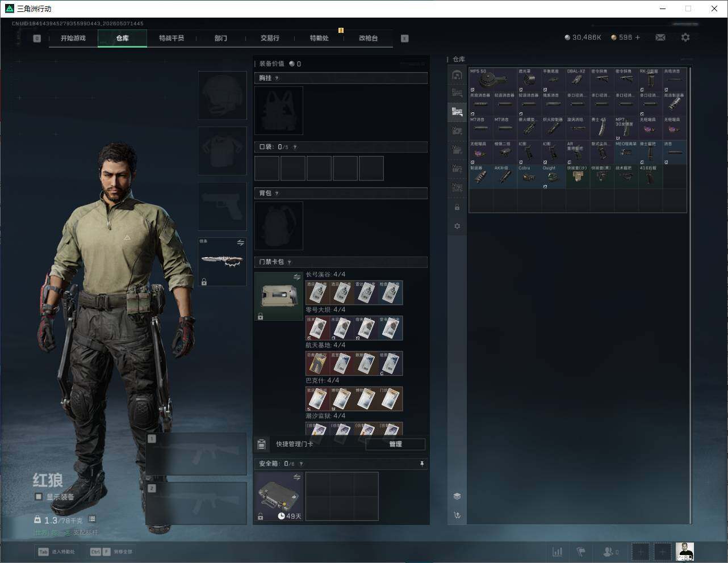Open the 特战干员 tab

click(171, 38)
